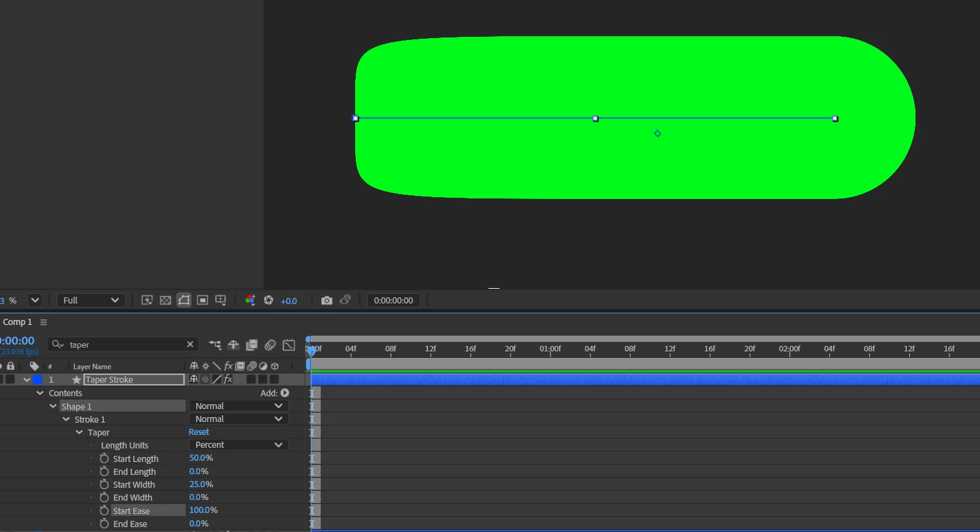Click Start Length 50.0% value
Image resolution: width=980 pixels, height=532 pixels.
tap(201, 458)
